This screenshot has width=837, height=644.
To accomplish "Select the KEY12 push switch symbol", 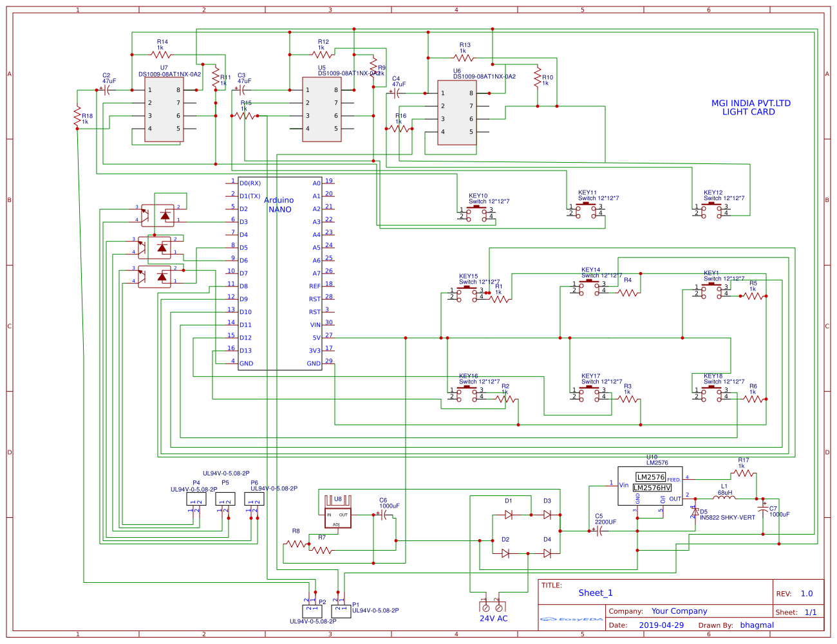I will click(712, 210).
